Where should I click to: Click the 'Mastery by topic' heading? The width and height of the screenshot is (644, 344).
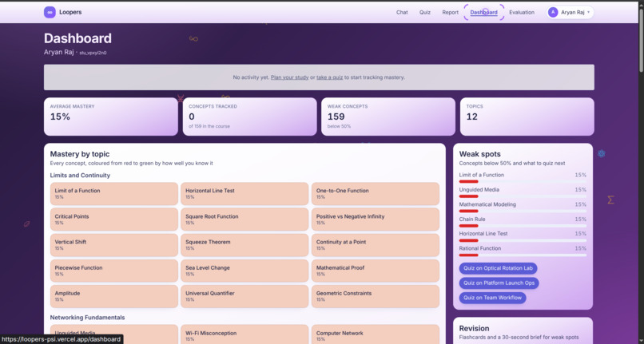80,154
